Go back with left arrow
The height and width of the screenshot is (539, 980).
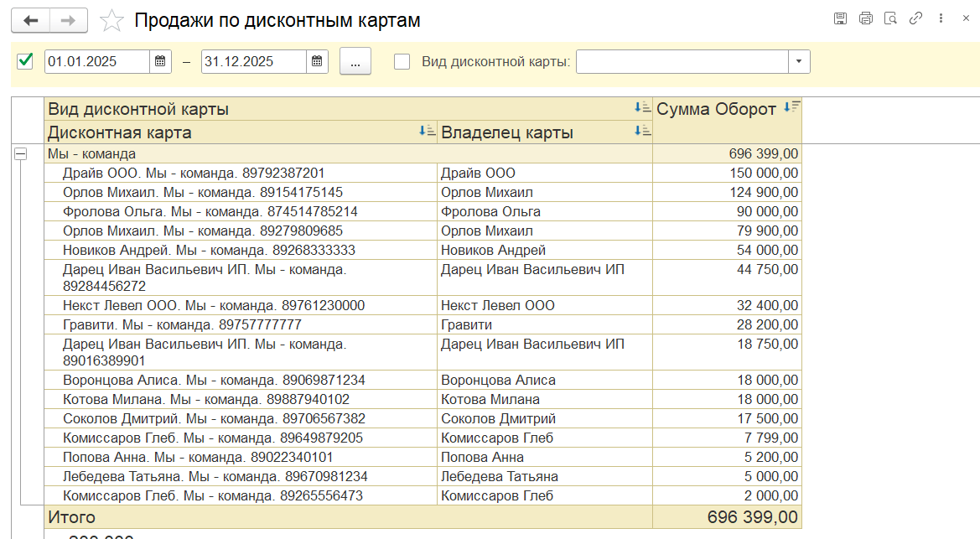click(x=31, y=20)
